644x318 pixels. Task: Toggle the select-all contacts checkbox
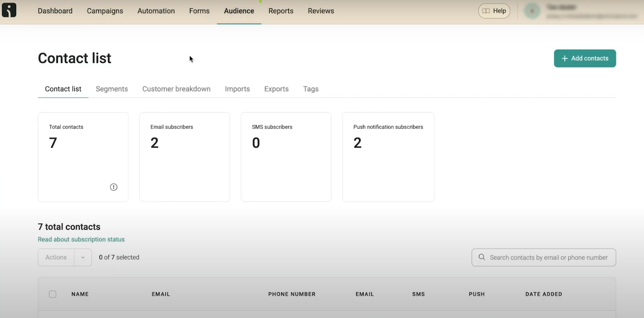click(53, 294)
